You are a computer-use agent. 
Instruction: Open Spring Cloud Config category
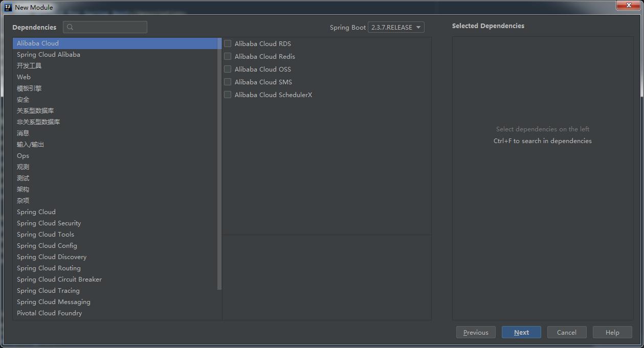(x=115, y=246)
